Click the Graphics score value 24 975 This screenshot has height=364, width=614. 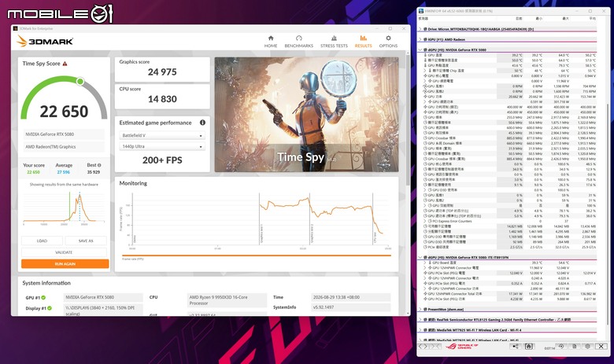point(162,72)
